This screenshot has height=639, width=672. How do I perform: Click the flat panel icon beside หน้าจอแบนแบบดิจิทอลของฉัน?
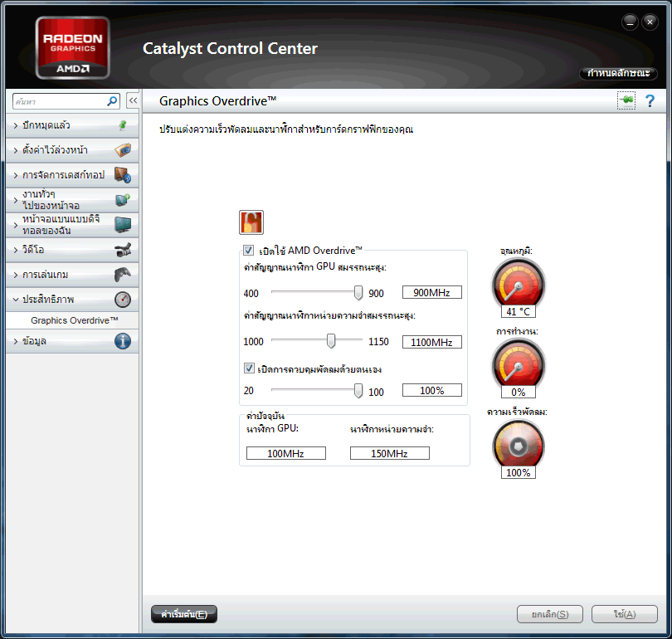[123, 225]
